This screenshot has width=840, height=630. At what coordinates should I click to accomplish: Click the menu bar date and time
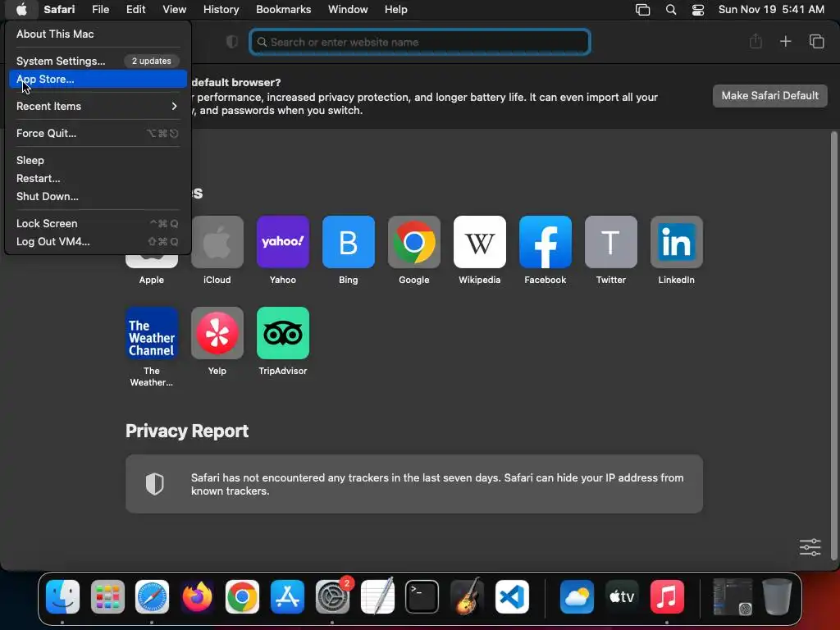pos(771,9)
